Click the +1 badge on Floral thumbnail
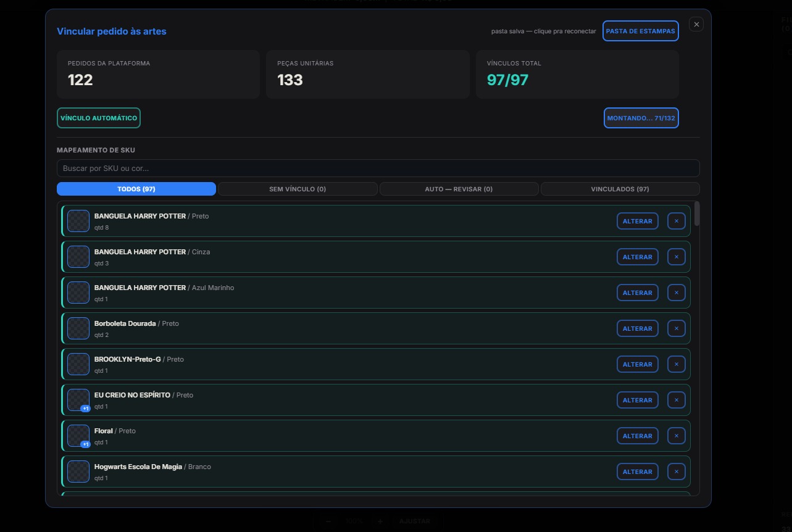This screenshot has width=792, height=532. pos(86,444)
